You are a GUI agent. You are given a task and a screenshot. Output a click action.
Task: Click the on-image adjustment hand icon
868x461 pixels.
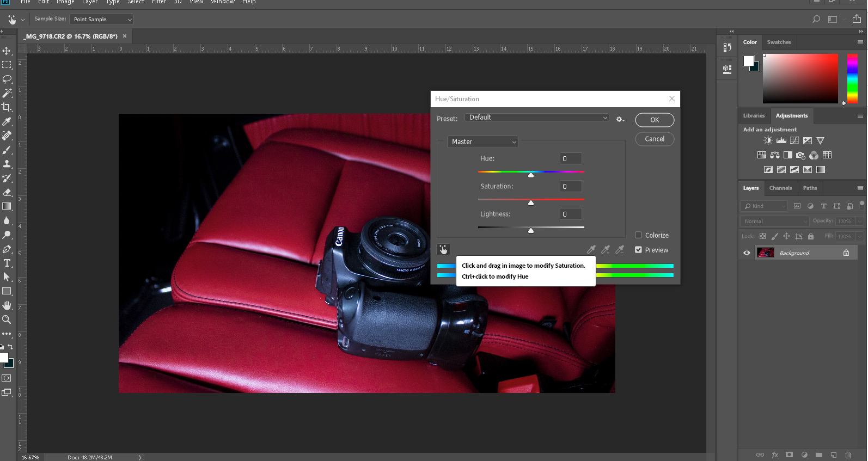[443, 249]
